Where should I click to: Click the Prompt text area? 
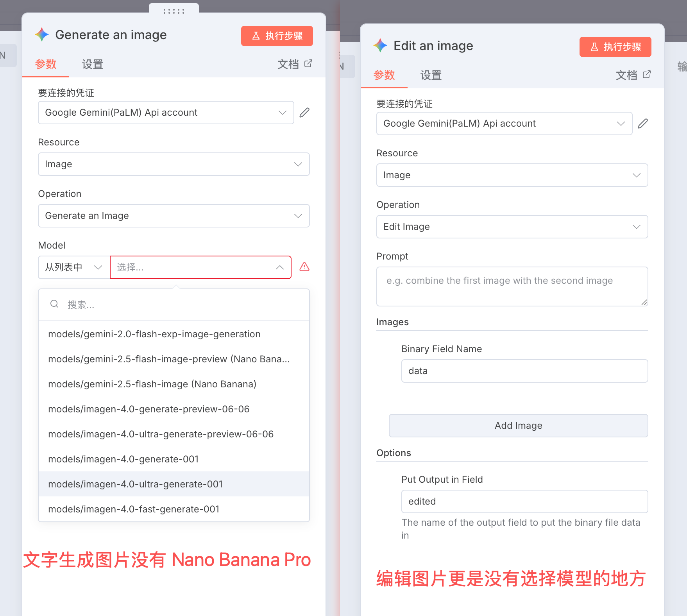point(512,287)
